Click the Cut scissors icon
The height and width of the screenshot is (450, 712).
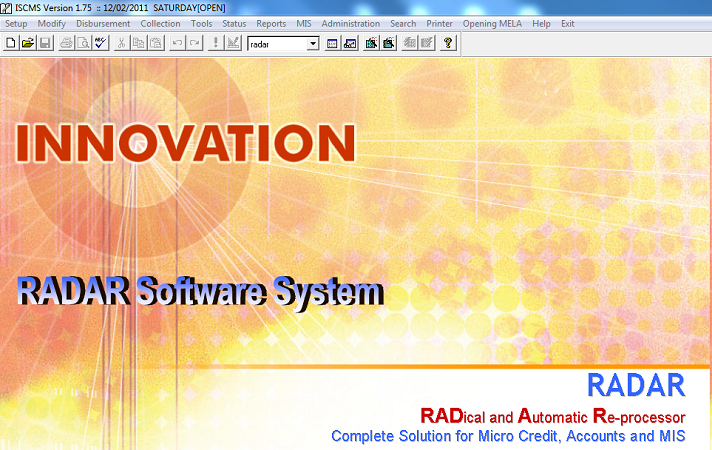point(121,43)
